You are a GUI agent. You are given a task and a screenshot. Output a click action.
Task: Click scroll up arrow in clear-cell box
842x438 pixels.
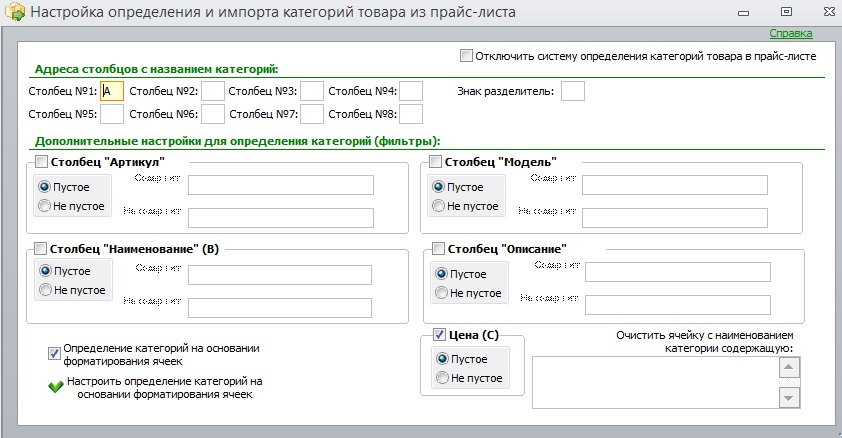pos(789,368)
